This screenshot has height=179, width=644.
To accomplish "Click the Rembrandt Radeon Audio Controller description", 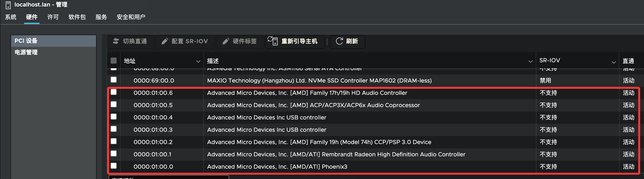I will point(336,154).
